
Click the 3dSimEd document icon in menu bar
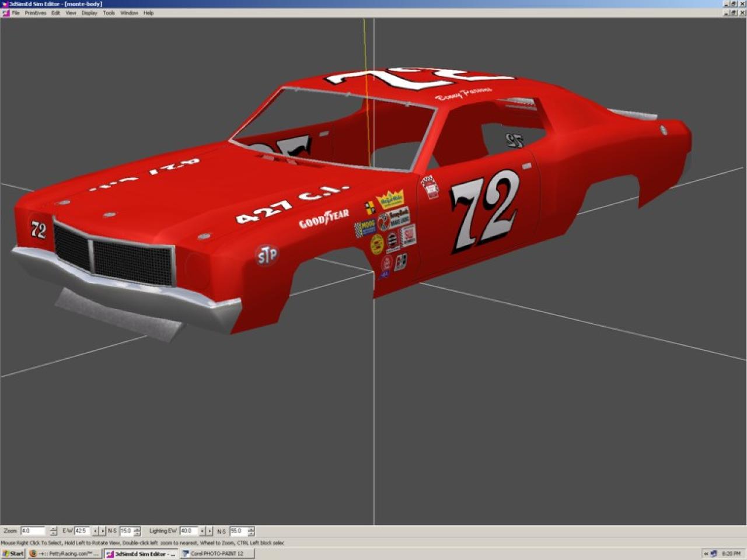point(5,13)
